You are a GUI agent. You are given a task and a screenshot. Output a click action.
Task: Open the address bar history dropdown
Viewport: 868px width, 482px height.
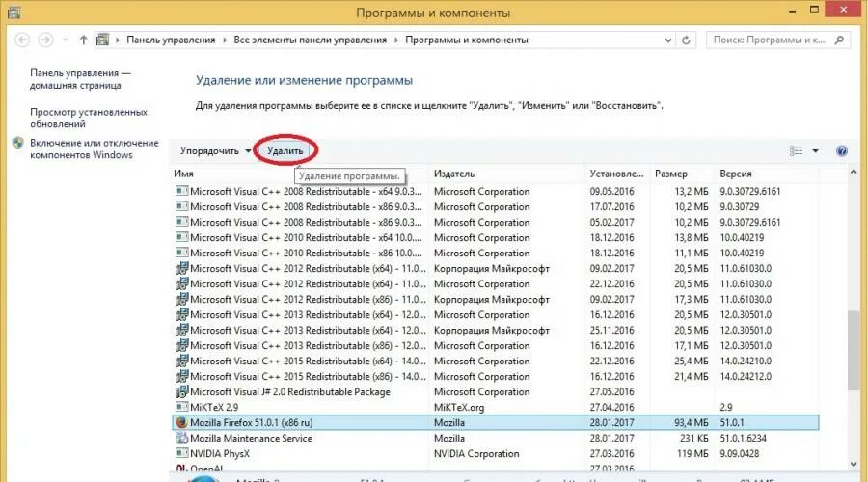click(668, 40)
